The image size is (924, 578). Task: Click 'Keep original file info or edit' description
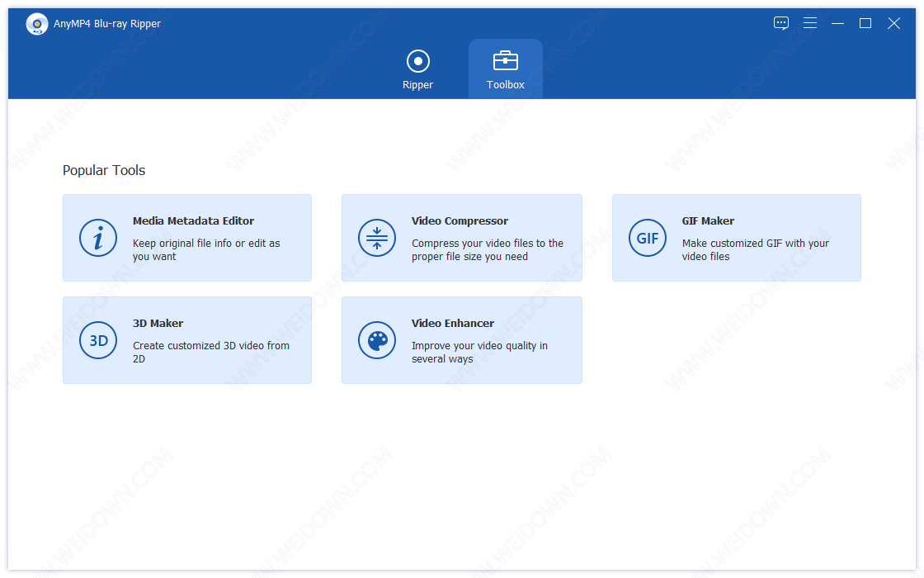[x=206, y=249]
